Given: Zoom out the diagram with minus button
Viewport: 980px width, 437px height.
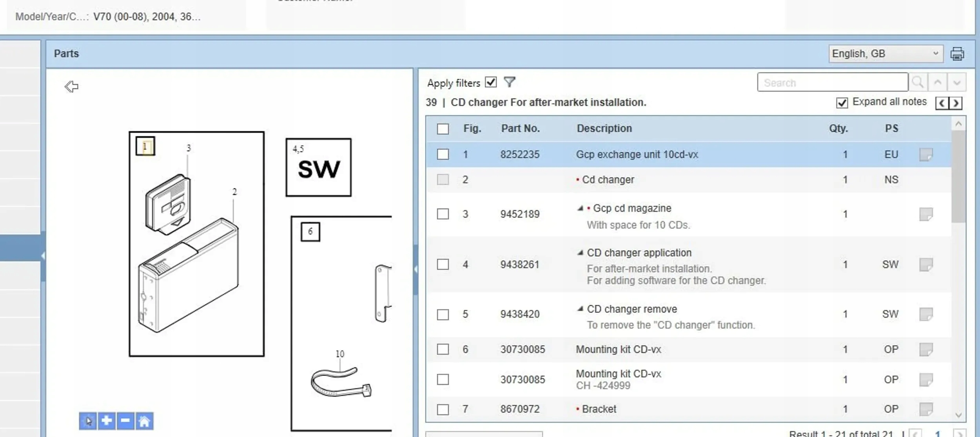Looking at the screenshot, I should [125, 421].
